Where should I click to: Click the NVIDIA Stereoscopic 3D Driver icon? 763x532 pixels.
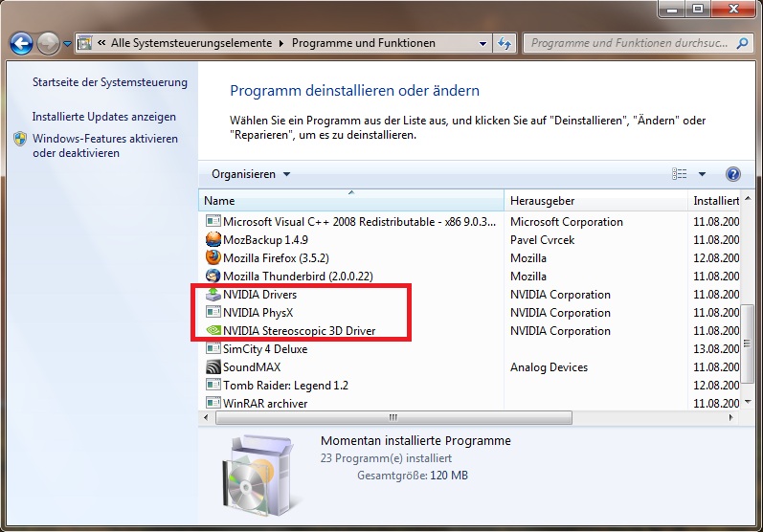[213, 330]
